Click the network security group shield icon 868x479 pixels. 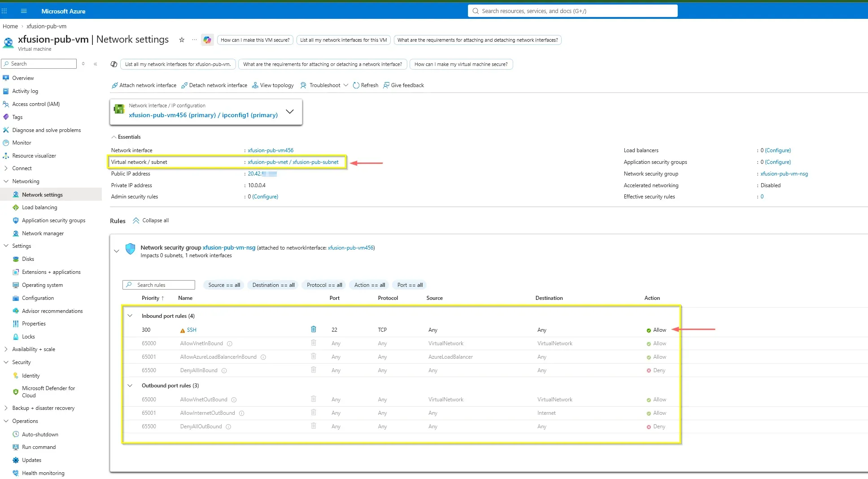[130, 249]
